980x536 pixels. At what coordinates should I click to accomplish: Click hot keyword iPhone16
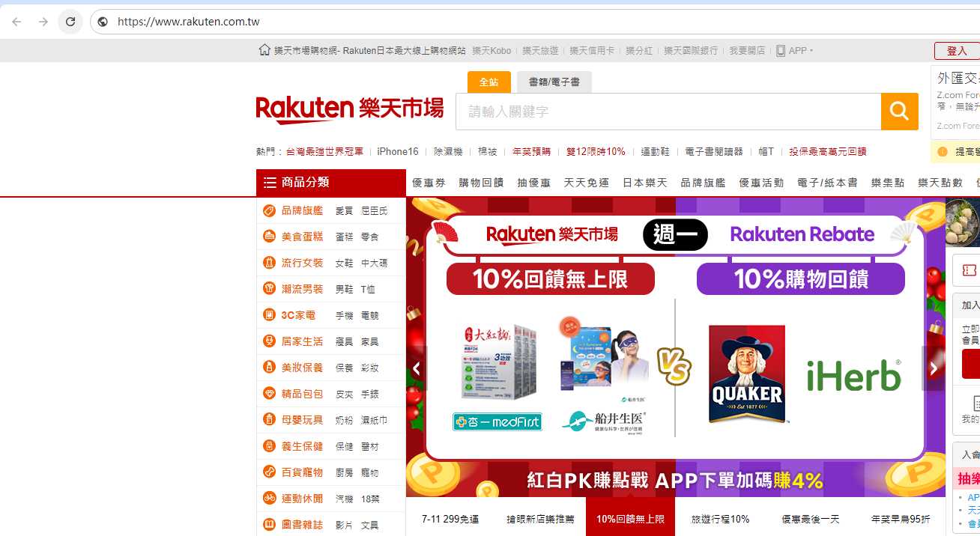pyautogui.click(x=398, y=151)
